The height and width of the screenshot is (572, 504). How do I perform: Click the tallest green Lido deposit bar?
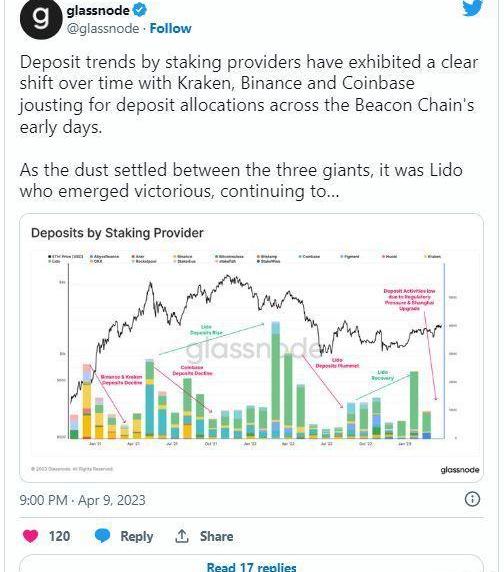pos(276,379)
